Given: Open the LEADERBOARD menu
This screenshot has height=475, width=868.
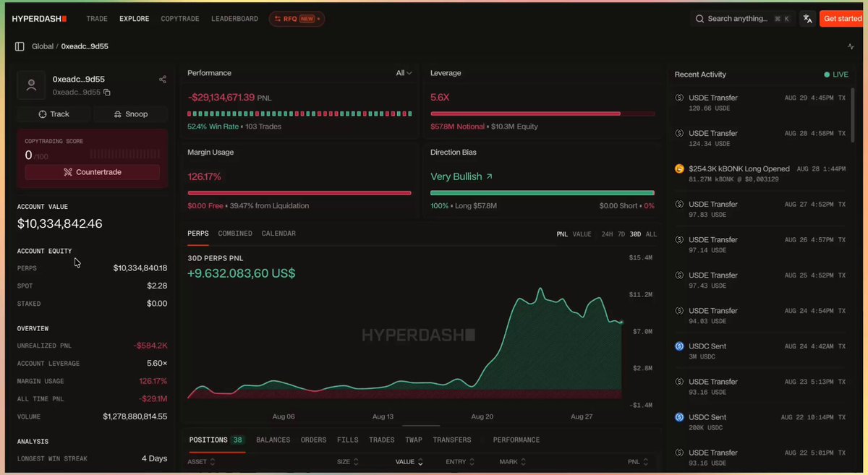Looking at the screenshot, I should click(234, 19).
